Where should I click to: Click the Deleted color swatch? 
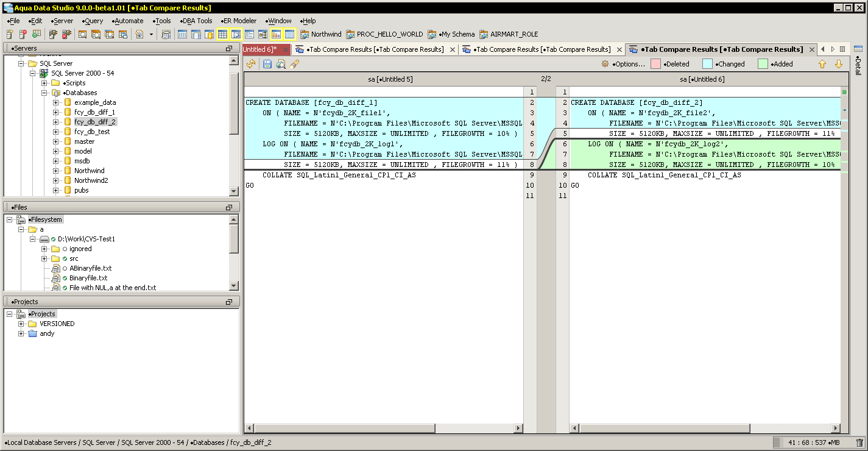point(655,63)
